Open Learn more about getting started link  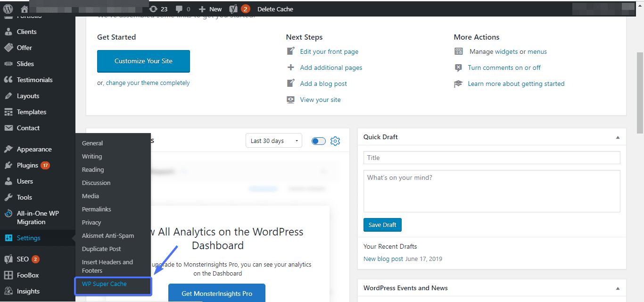click(x=516, y=84)
